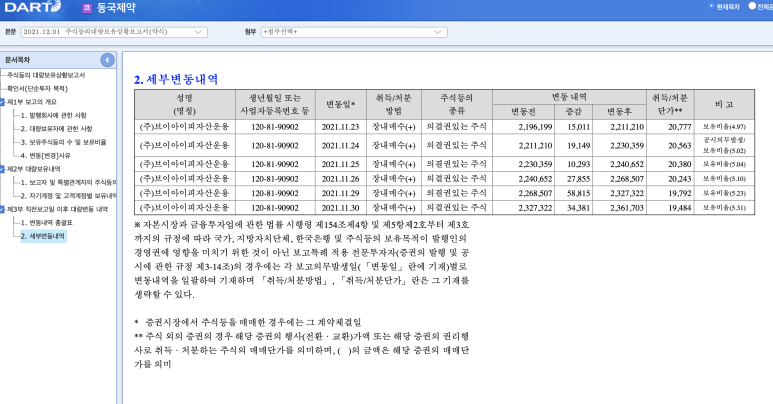This screenshot has width=773, height=404.
Task: Click the purple KOSDAQ badge beside 동국제약
Action: point(87,8)
